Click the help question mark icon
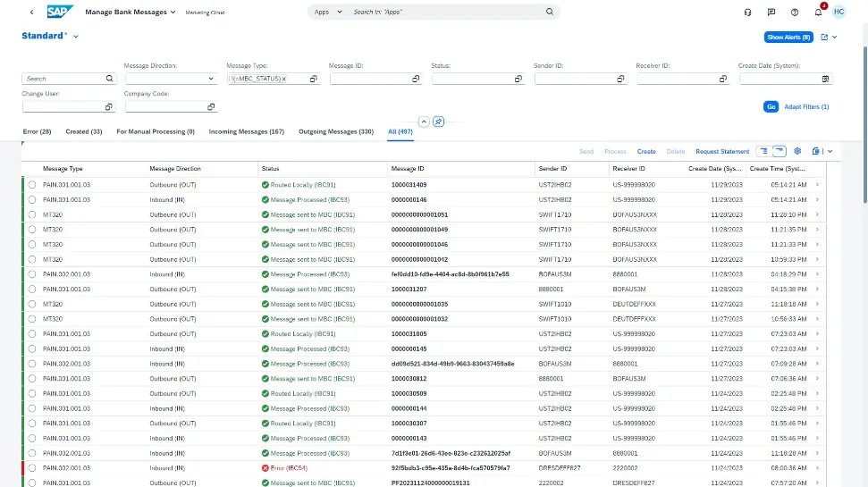Screen dimensions: 868x487 [794, 13]
